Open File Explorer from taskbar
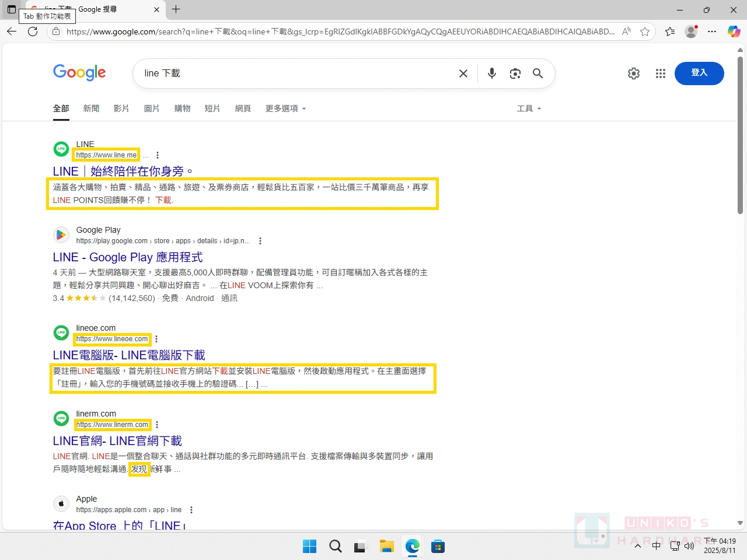 click(387, 547)
